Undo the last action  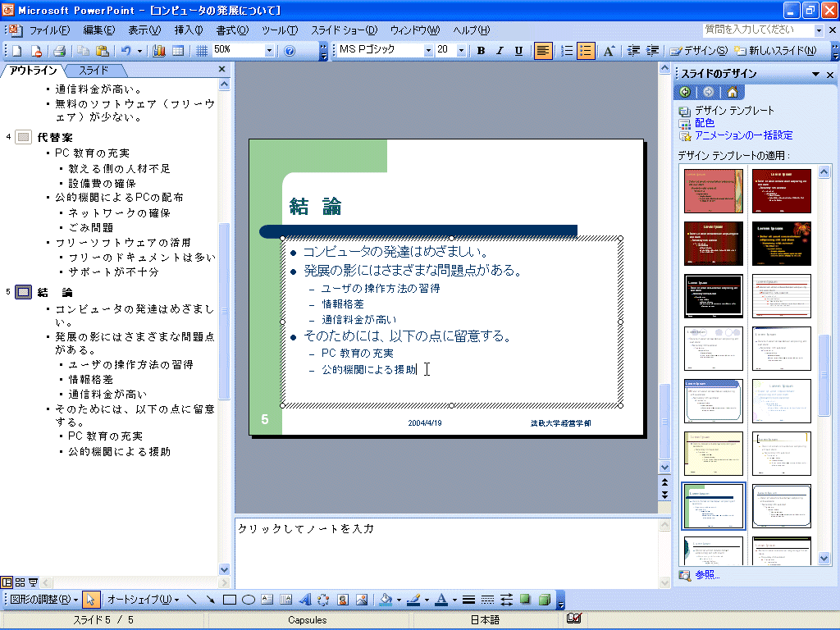click(x=126, y=51)
